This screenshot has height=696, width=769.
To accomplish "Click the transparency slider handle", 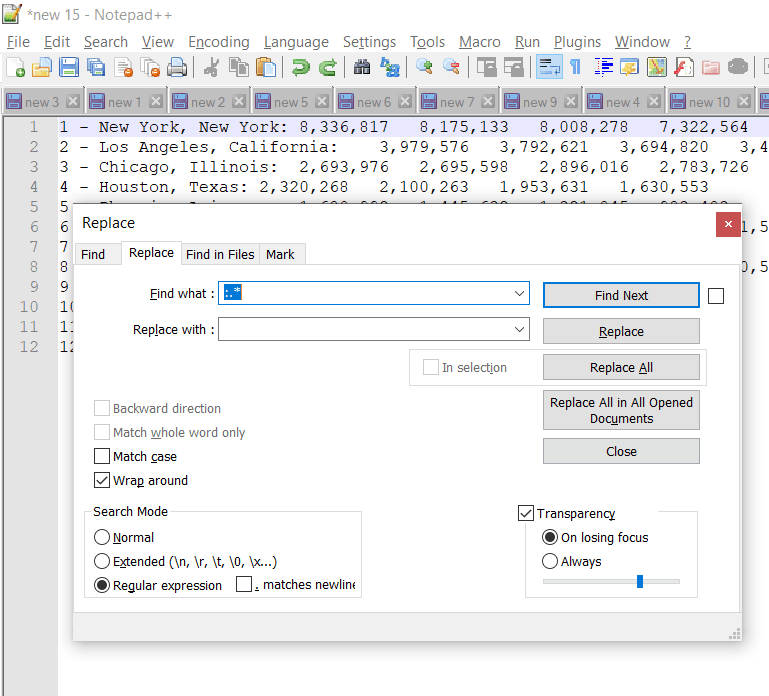I will pos(640,582).
